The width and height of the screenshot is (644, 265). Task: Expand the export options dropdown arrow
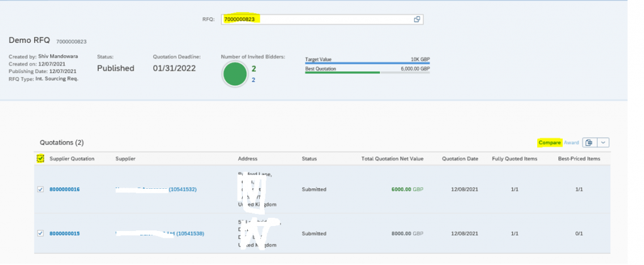coord(603,142)
